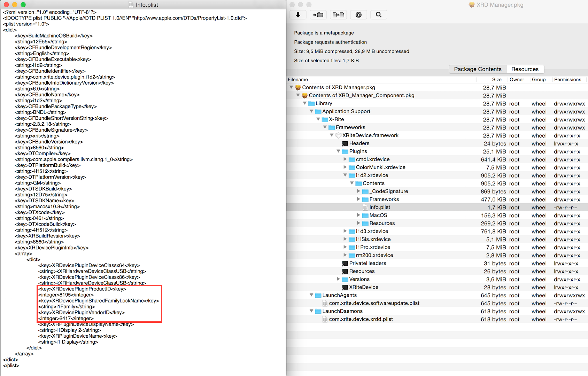This screenshot has height=376, width=588.
Task: Sort by the Owner column header
Action: click(518, 80)
